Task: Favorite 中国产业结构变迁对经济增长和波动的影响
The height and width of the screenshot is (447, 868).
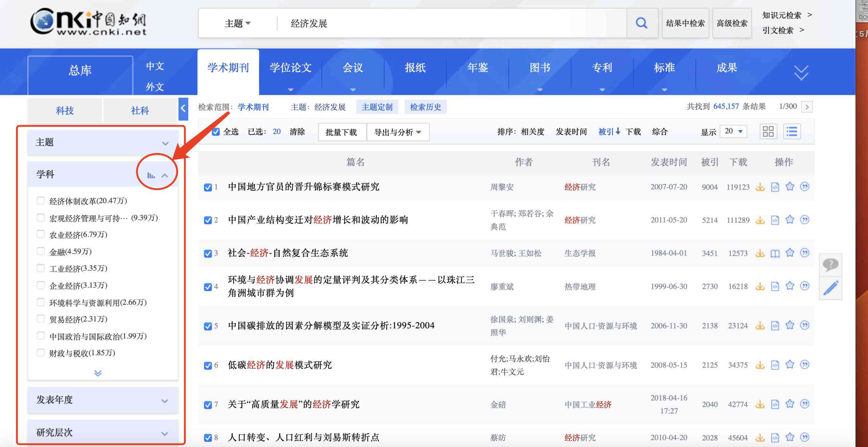Action: [790, 220]
